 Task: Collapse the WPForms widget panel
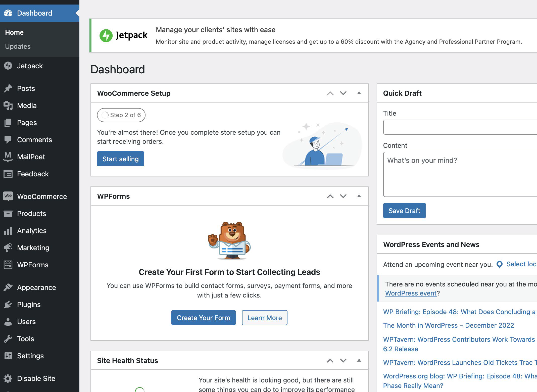click(359, 196)
